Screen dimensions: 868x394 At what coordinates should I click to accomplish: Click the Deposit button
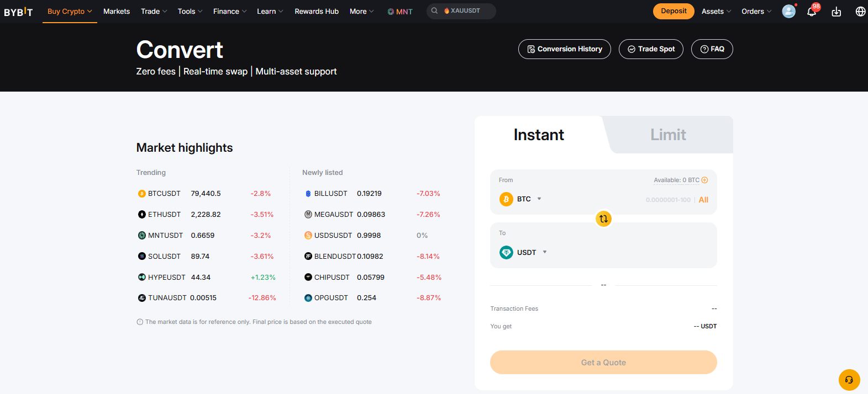click(x=674, y=11)
